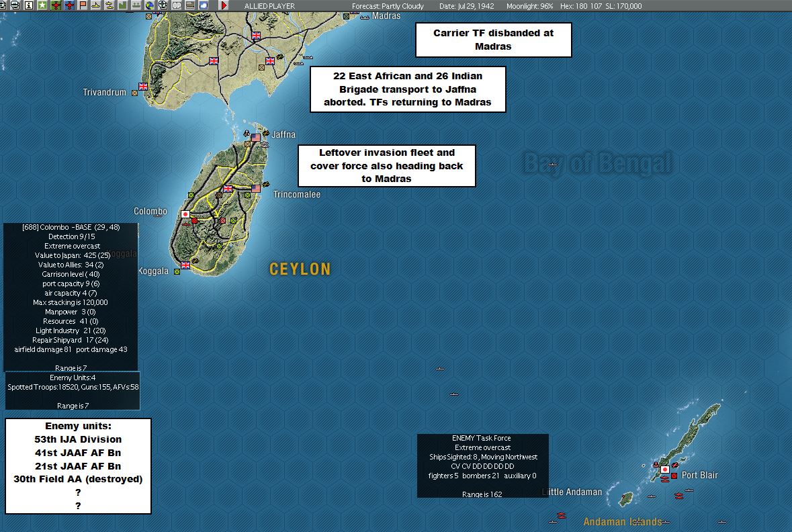Select the US flag base at Jaffna
Viewport: 792px width, 532px height.
tap(256, 138)
